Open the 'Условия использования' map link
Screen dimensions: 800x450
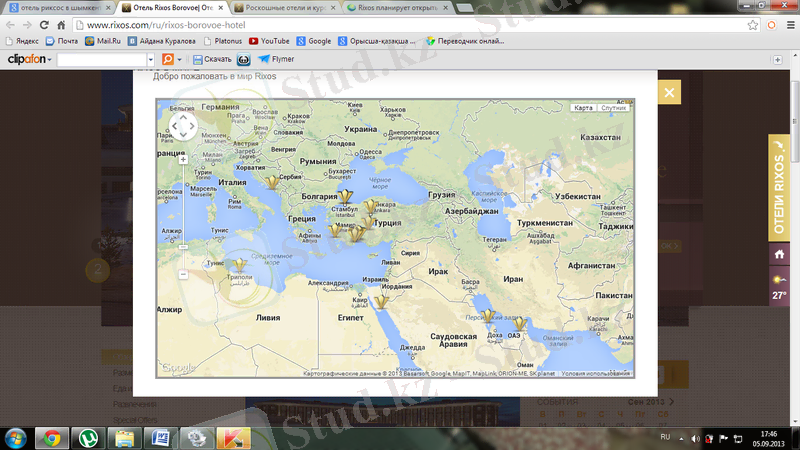(x=595, y=373)
